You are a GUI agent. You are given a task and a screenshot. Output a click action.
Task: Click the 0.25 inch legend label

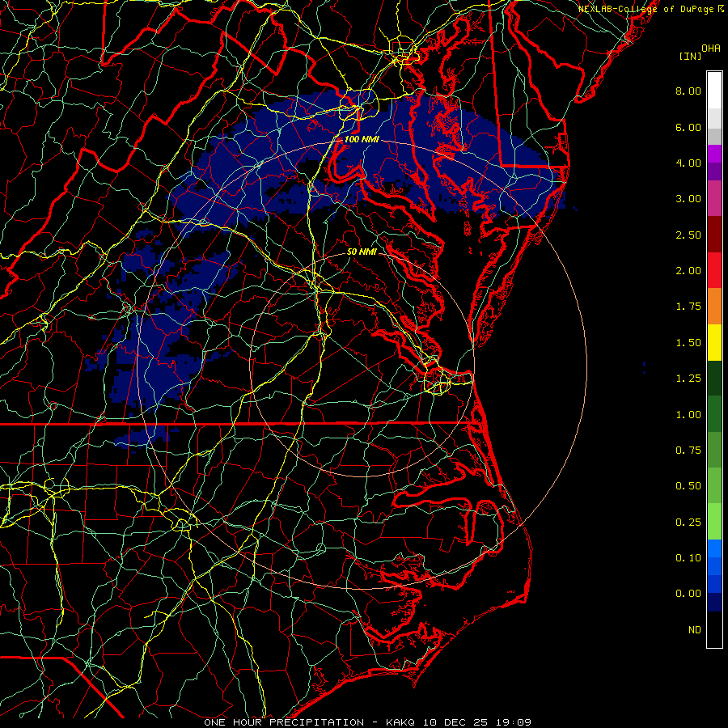click(688, 523)
